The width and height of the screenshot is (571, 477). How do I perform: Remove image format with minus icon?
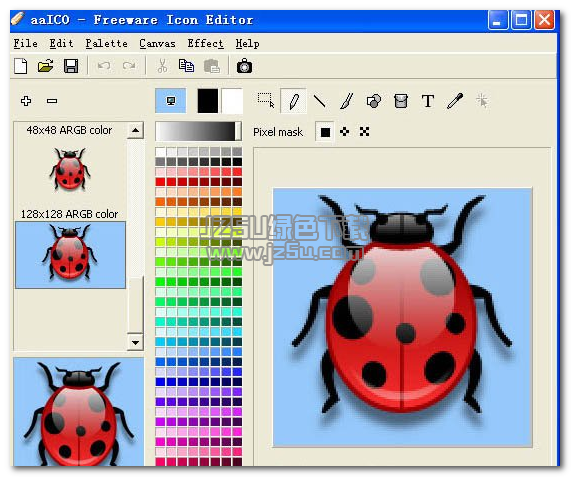52,101
